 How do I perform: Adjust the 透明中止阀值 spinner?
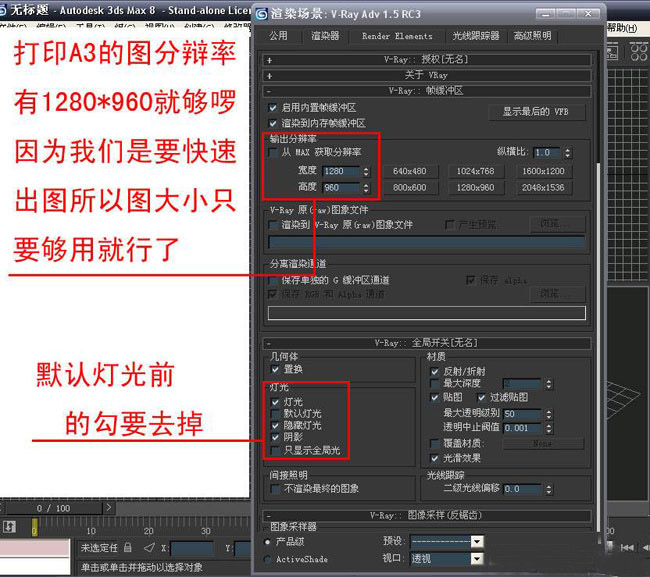(x=549, y=428)
